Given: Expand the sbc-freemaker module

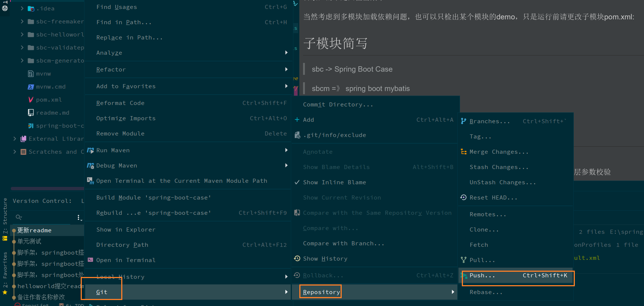Looking at the screenshot, I should point(22,22).
